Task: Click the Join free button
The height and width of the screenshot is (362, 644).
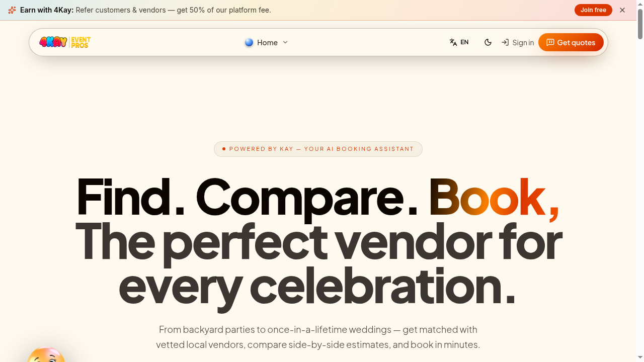Action: [593, 10]
